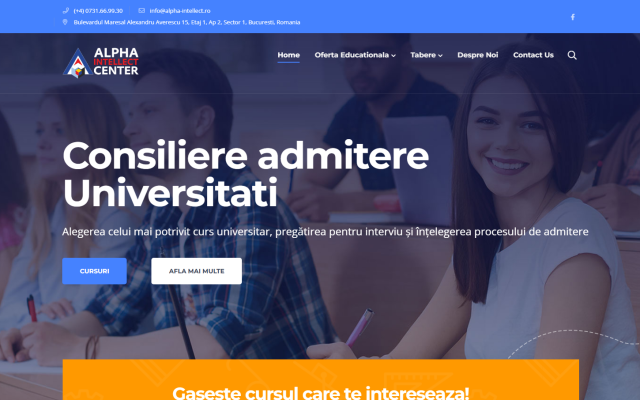Click the AFLA MAI MULTE button
The height and width of the screenshot is (400, 640).
196,271
